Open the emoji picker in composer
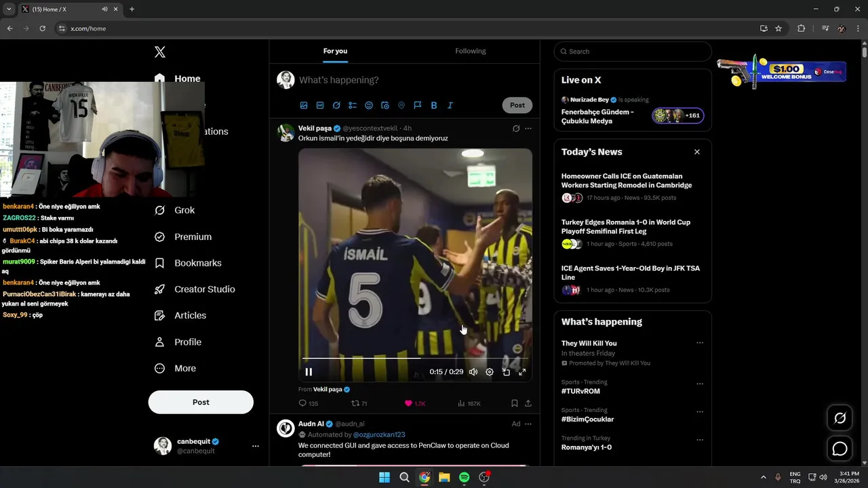The image size is (868, 488). click(x=369, y=105)
